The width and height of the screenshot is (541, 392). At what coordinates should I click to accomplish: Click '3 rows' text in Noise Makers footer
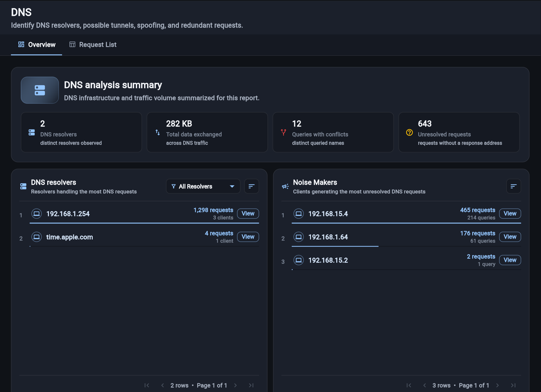click(441, 385)
